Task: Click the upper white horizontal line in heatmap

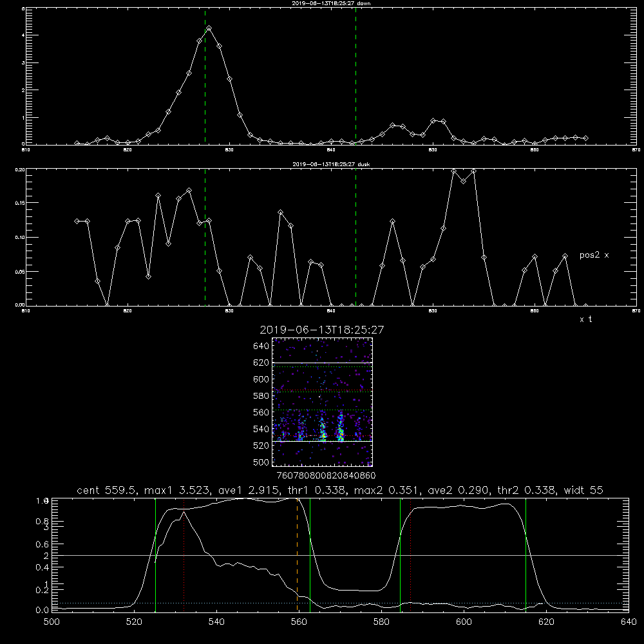Action: [x=322, y=363]
